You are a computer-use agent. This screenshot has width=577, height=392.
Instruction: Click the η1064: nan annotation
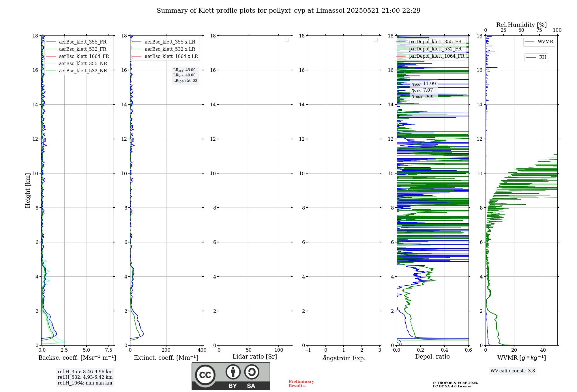pyautogui.click(x=422, y=96)
